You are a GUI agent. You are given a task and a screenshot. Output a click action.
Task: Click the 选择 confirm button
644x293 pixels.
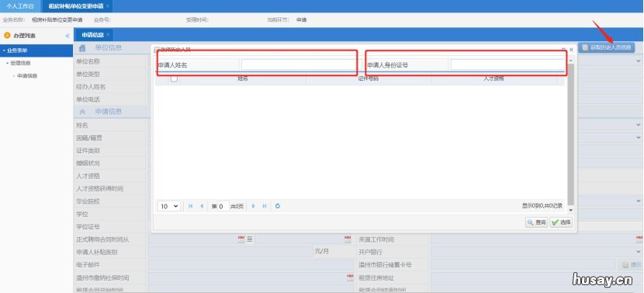561,222
